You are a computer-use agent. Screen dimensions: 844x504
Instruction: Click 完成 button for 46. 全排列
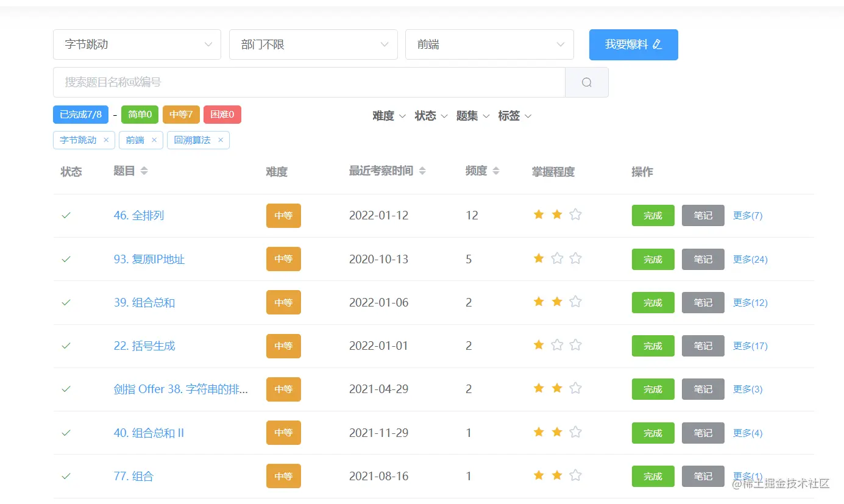click(x=653, y=215)
